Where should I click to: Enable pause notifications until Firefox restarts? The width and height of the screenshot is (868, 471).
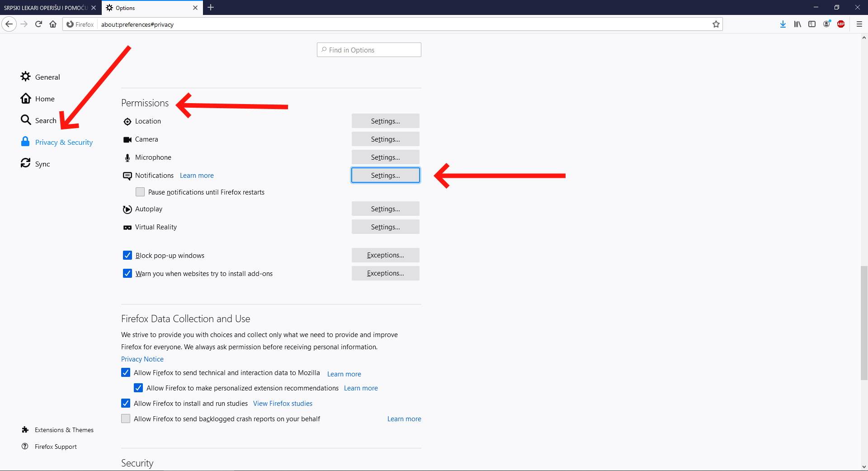pyautogui.click(x=140, y=192)
